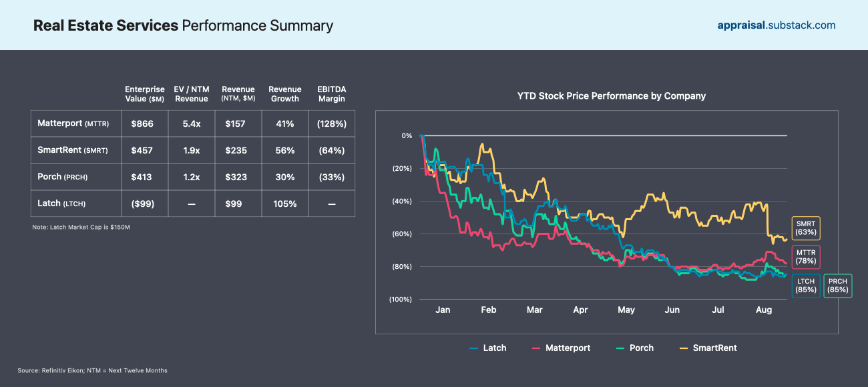Select the 56% revenue growth cell
Viewport: 868px width, 387px height.
coord(285,150)
